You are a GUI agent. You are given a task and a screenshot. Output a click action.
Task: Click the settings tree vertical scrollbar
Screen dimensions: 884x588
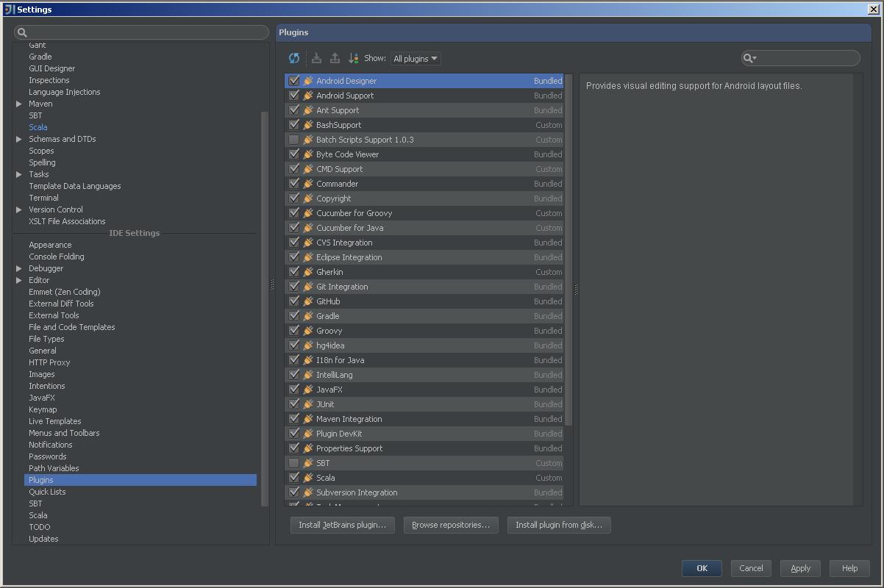tap(265, 309)
